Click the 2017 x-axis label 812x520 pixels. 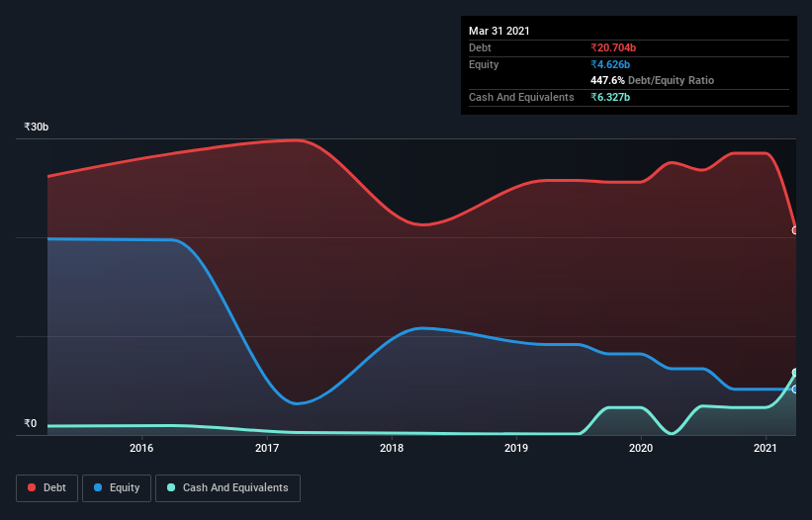pyautogui.click(x=267, y=448)
